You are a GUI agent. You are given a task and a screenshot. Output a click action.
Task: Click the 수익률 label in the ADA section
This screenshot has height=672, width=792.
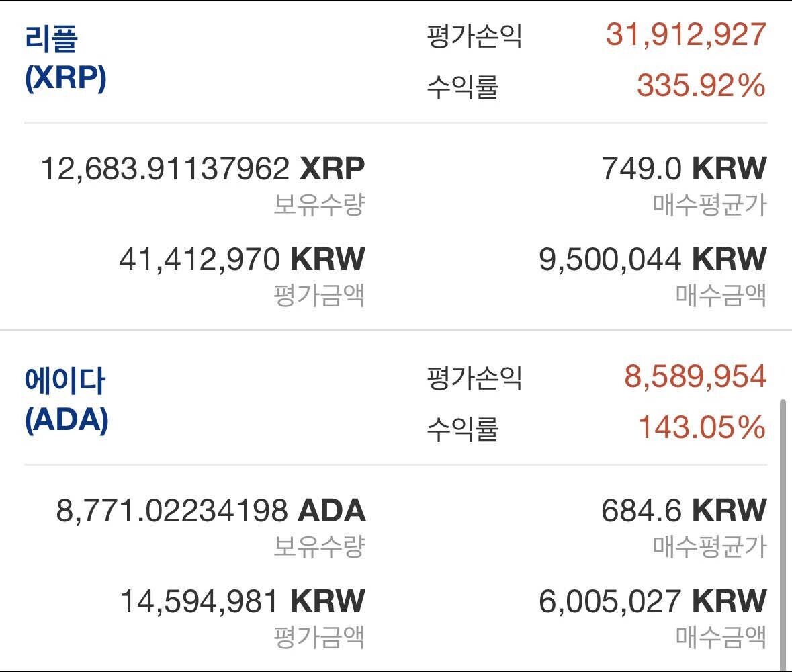[x=462, y=428]
